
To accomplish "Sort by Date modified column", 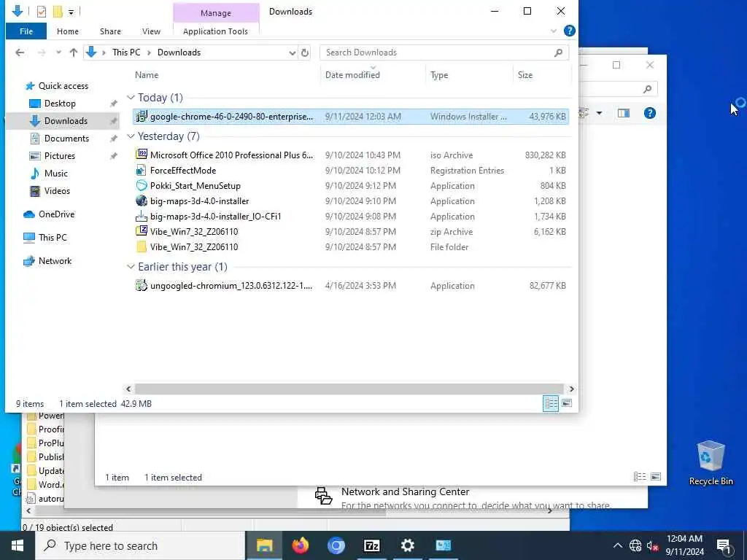I will coord(352,75).
